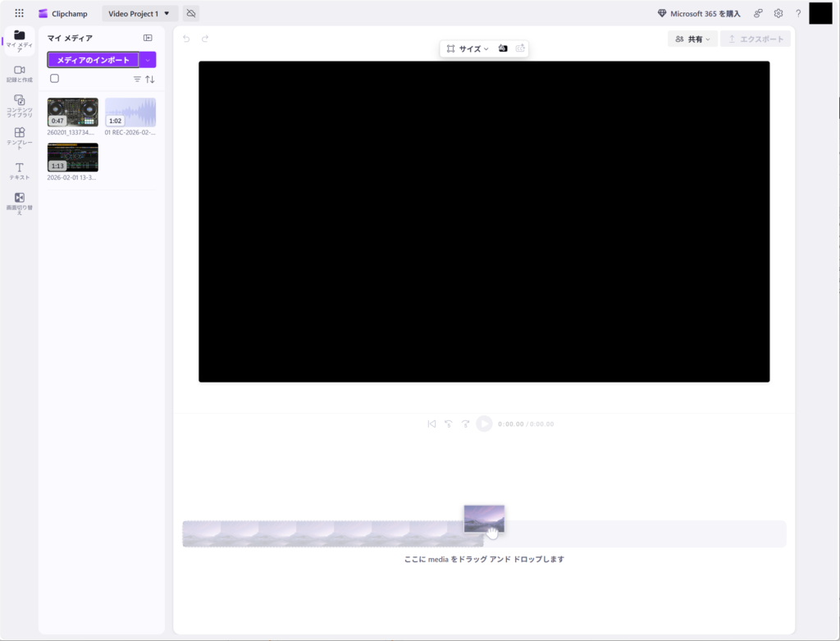Viewport: 840px width, 641px height.
Task: Switch to the マイ メディア tab
Action: (19, 40)
